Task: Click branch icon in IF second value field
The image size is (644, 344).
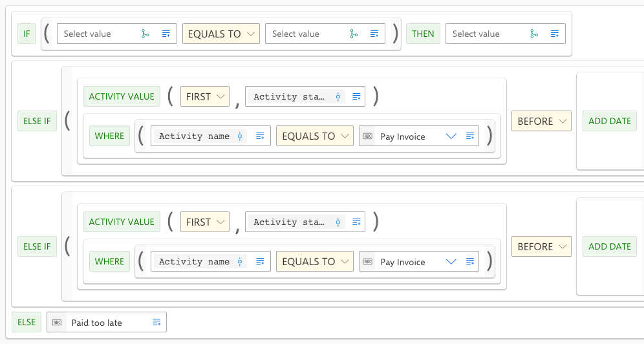Action: click(x=354, y=34)
